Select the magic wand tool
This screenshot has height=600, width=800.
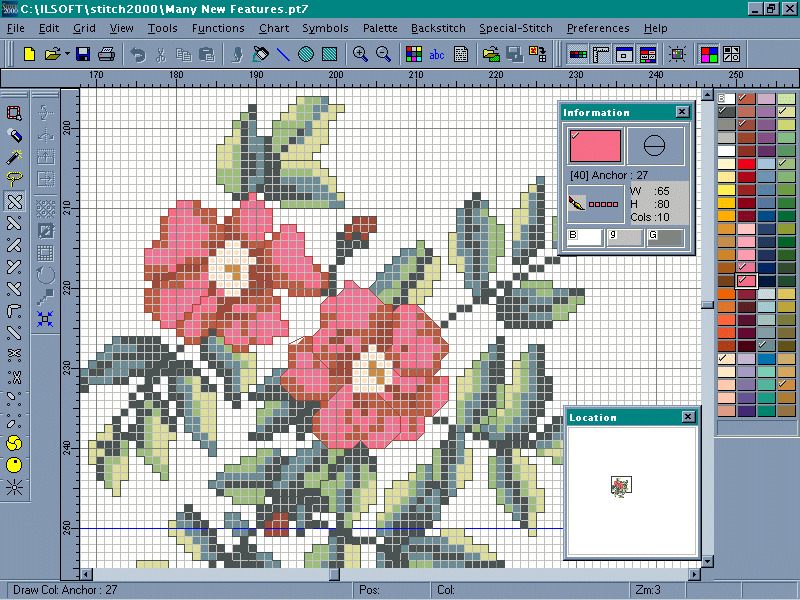coord(14,157)
